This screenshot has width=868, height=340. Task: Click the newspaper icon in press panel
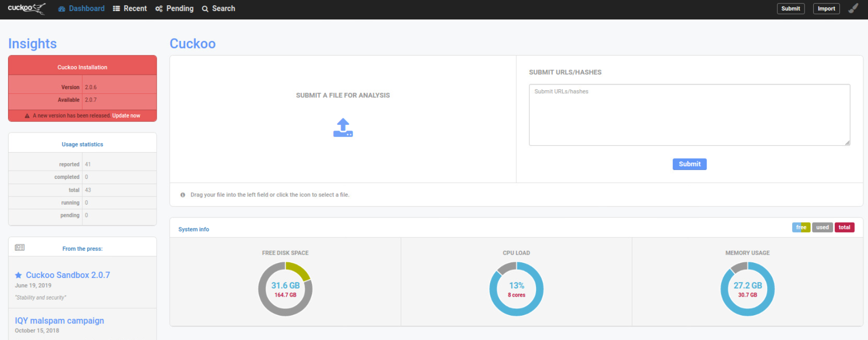pyautogui.click(x=20, y=247)
